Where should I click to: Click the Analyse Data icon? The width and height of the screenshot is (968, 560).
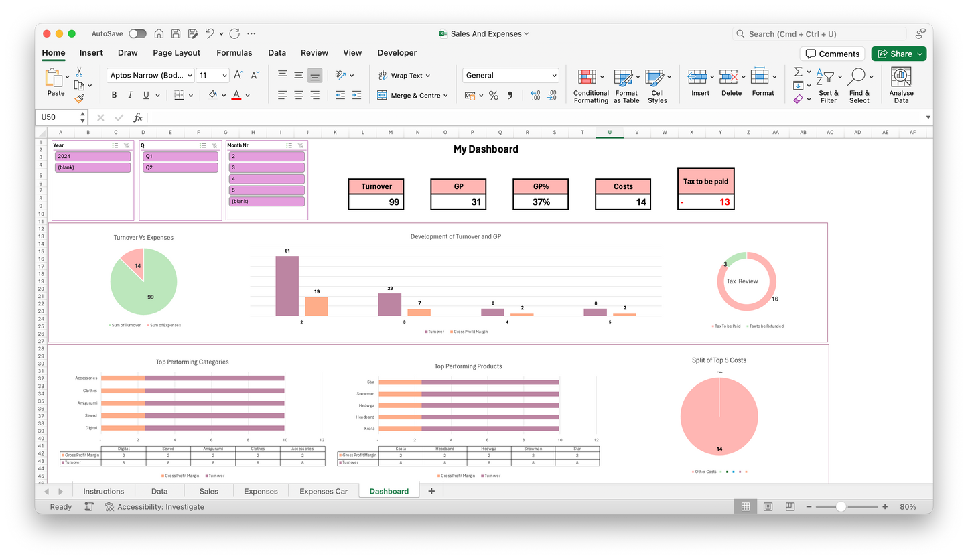click(901, 86)
